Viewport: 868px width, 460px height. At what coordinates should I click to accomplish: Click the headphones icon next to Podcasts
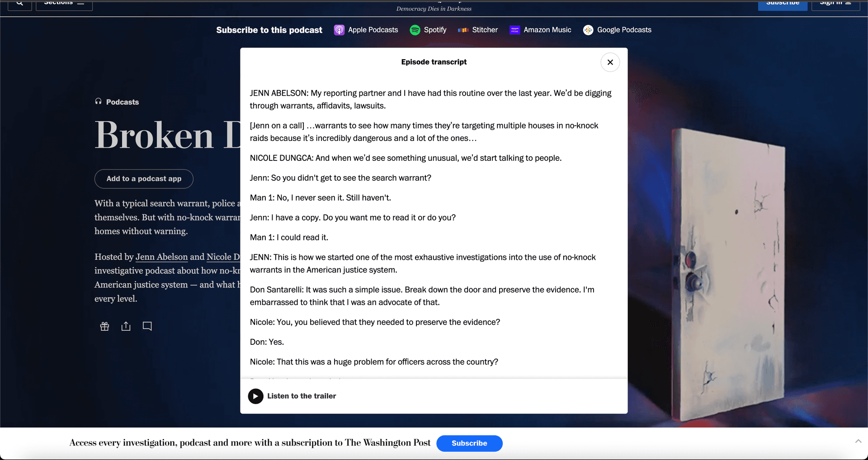(98, 101)
